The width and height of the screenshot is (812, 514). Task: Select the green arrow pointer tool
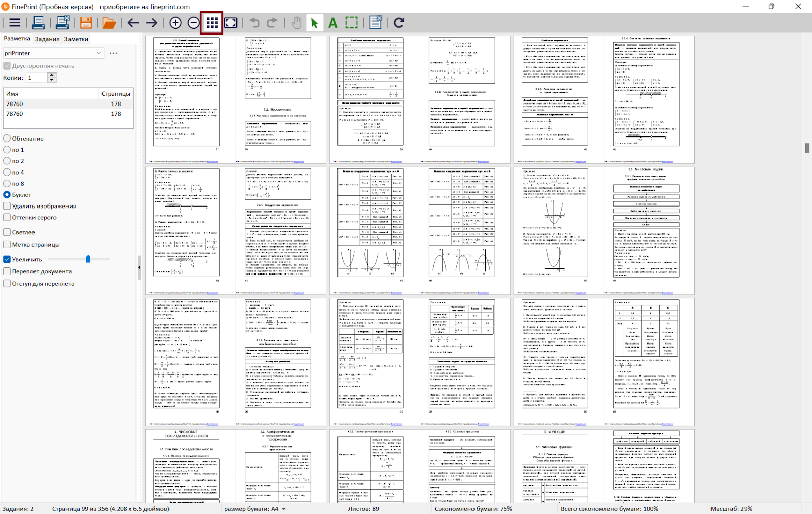pyautogui.click(x=314, y=23)
